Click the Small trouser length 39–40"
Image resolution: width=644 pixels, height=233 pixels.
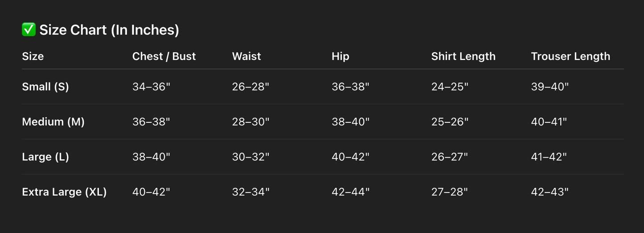tap(550, 87)
